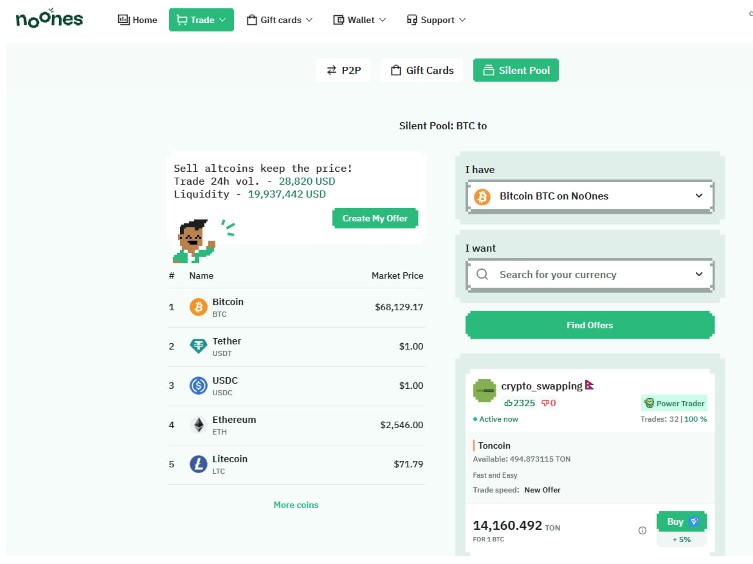The image size is (753, 564).
Task: Open the Home menu item
Action: pos(137,20)
